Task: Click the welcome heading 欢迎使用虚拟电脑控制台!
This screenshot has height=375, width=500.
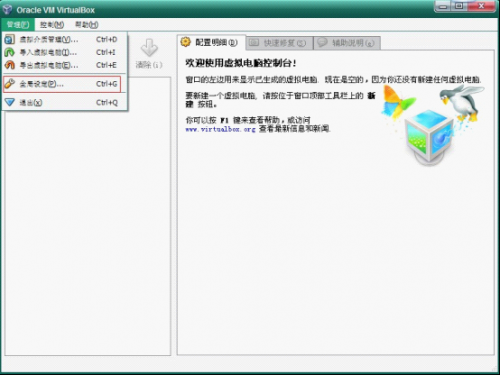Action: point(241,63)
